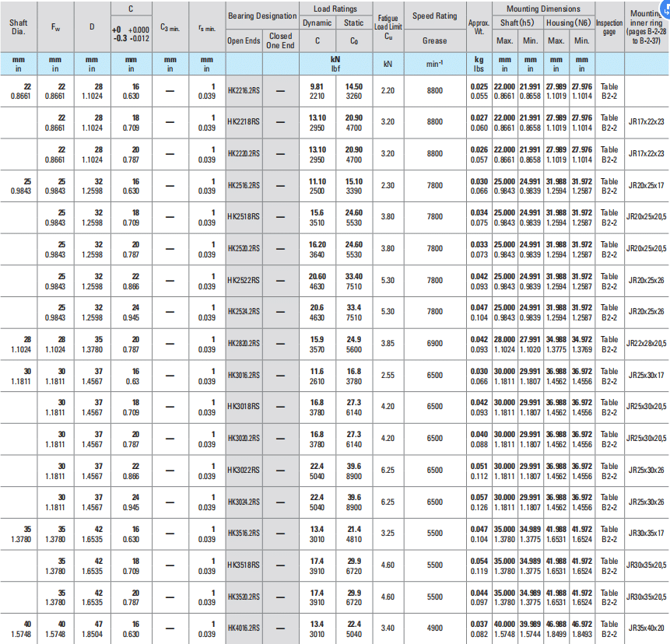Click the HK3518RS designation

244,565
